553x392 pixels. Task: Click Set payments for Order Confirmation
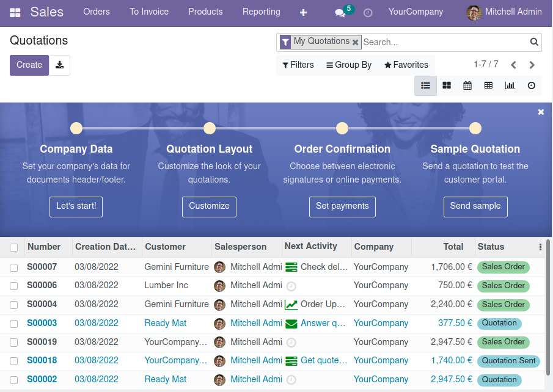(342, 206)
